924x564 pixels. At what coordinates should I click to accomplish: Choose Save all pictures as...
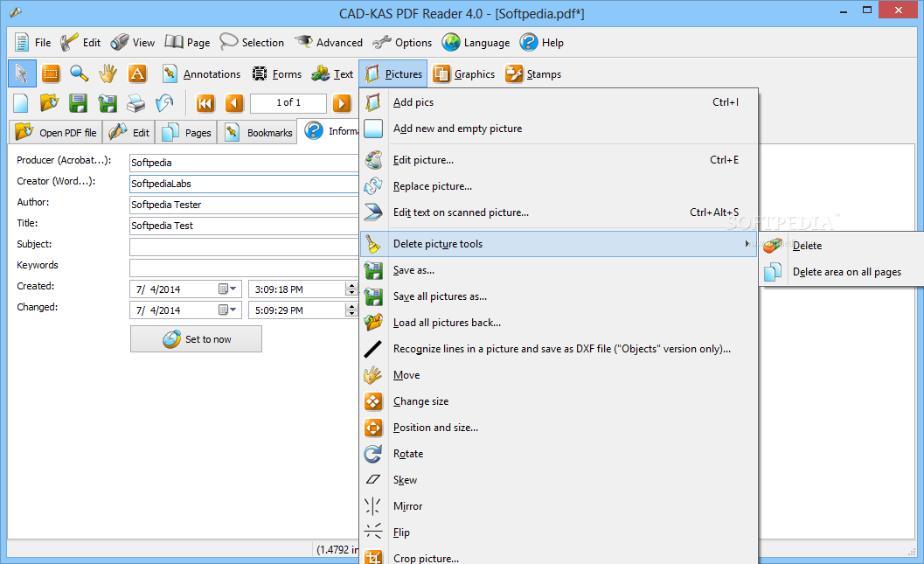coord(559,296)
